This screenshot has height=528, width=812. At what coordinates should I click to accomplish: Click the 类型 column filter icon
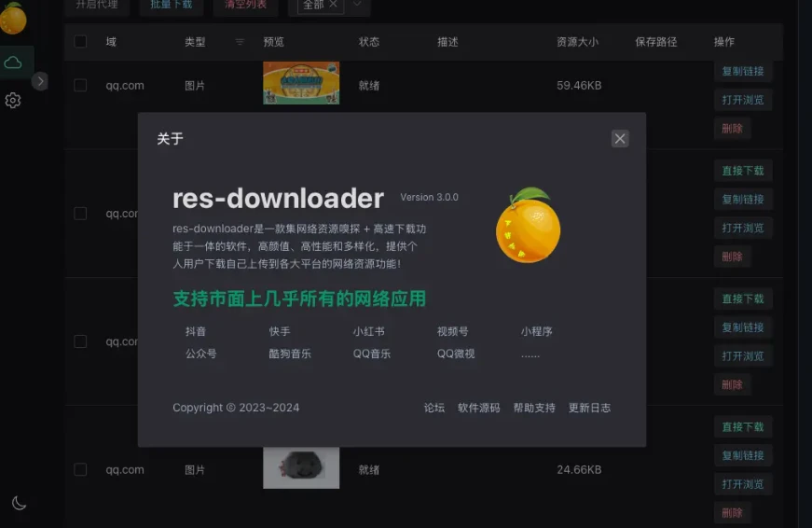240,42
